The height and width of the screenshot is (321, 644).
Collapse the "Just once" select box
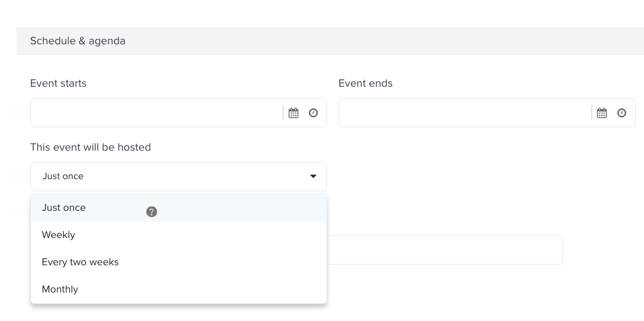(x=178, y=177)
